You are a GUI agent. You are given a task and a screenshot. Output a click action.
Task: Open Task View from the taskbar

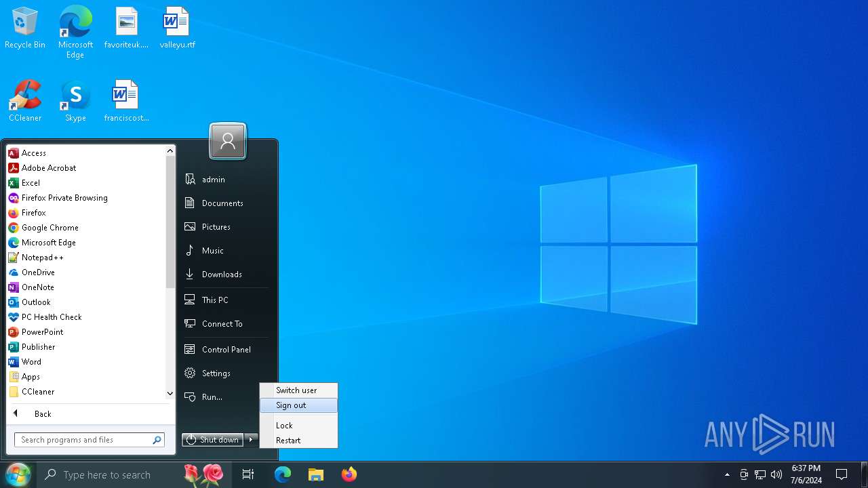(248, 474)
